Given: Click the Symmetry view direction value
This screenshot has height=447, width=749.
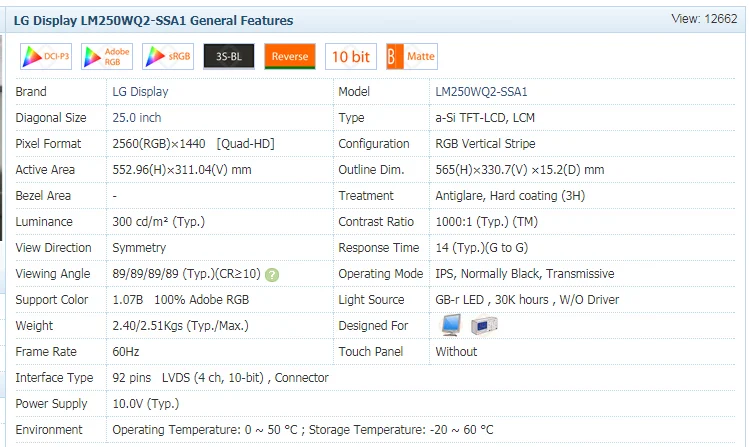Looking at the screenshot, I should point(139,248).
